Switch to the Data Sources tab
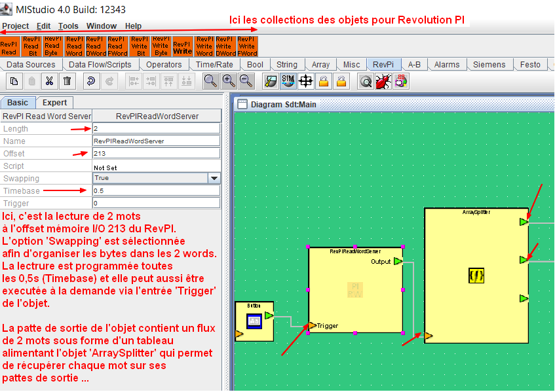The width and height of the screenshot is (555, 392). [x=31, y=65]
